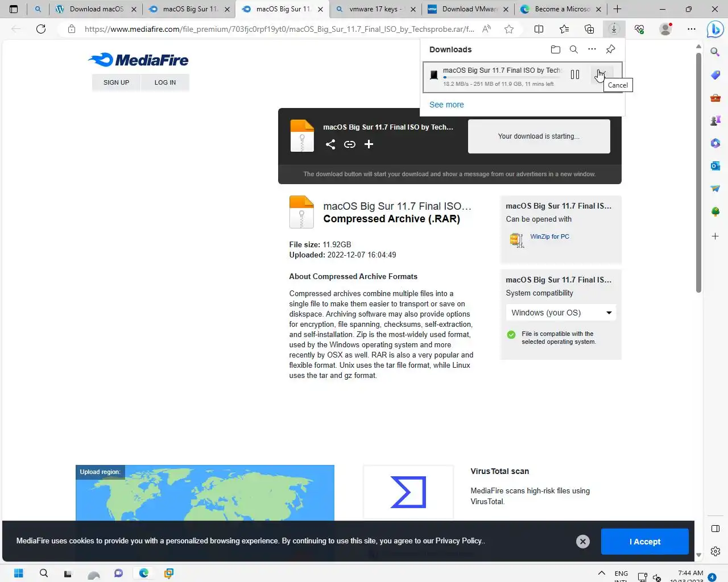Dismiss the cookie banner with the X

click(583, 542)
